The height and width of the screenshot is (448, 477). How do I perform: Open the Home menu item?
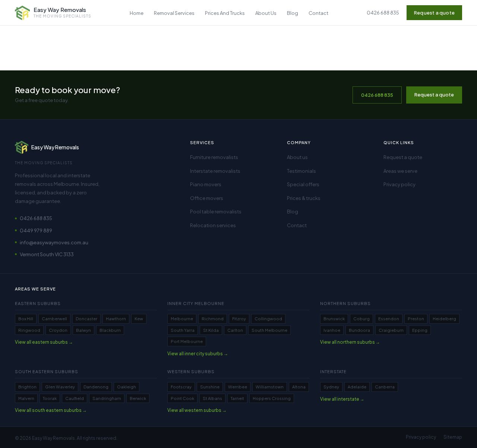136,13
